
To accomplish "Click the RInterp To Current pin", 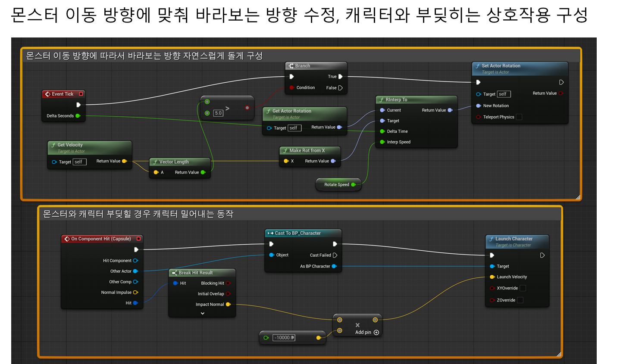I will click(x=382, y=110).
